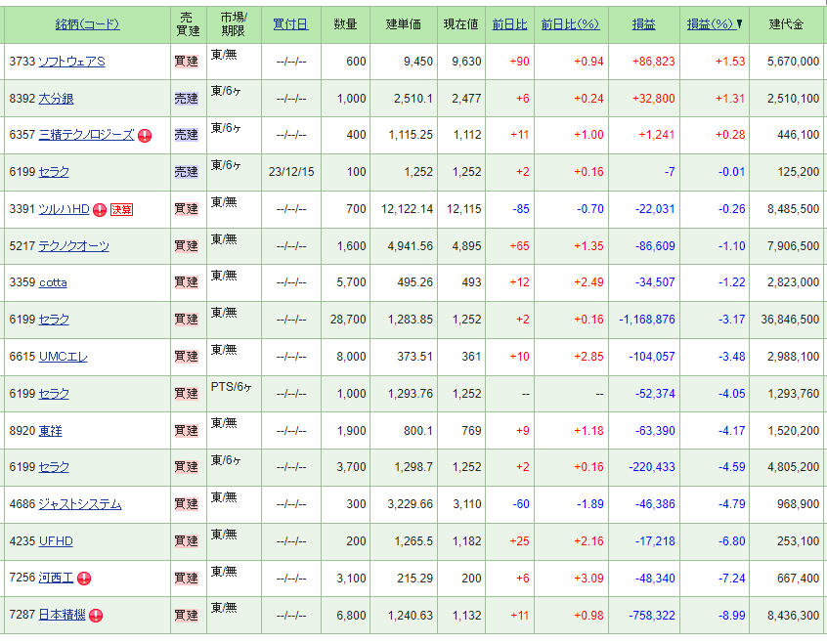Sort by 銘柄(コード) column header

(x=88, y=24)
